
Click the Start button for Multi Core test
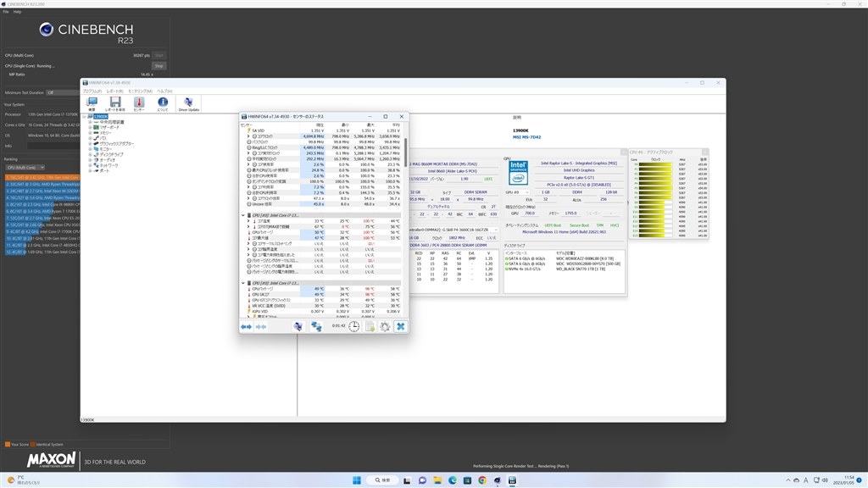point(159,55)
